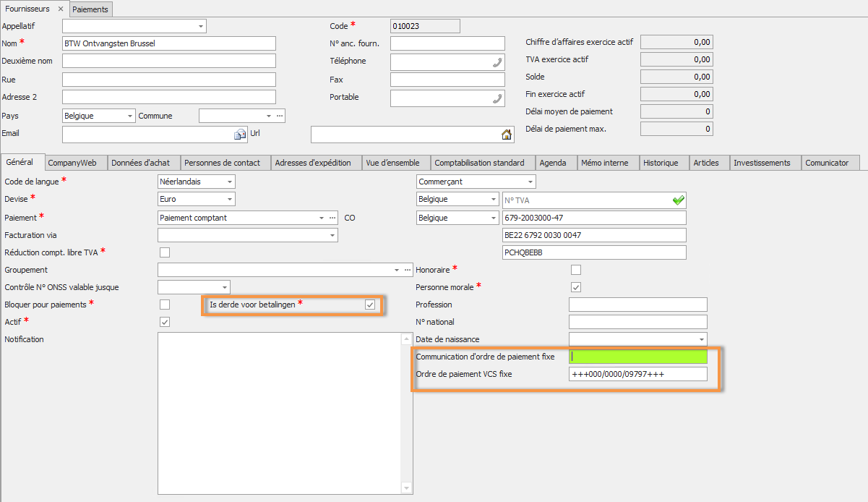The width and height of the screenshot is (868, 502).
Task: Toggle Bloquer pour paiements checkbox
Action: click(x=165, y=305)
